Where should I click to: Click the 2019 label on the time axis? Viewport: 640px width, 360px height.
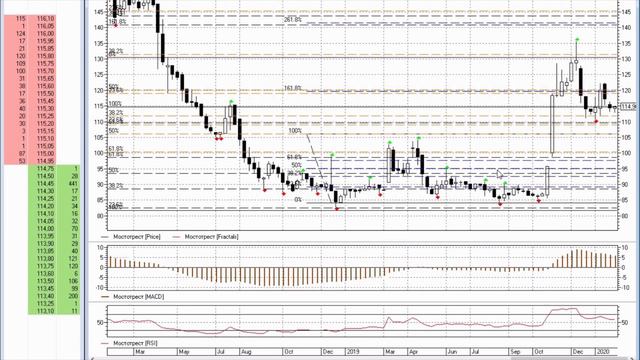tap(353, 352)
